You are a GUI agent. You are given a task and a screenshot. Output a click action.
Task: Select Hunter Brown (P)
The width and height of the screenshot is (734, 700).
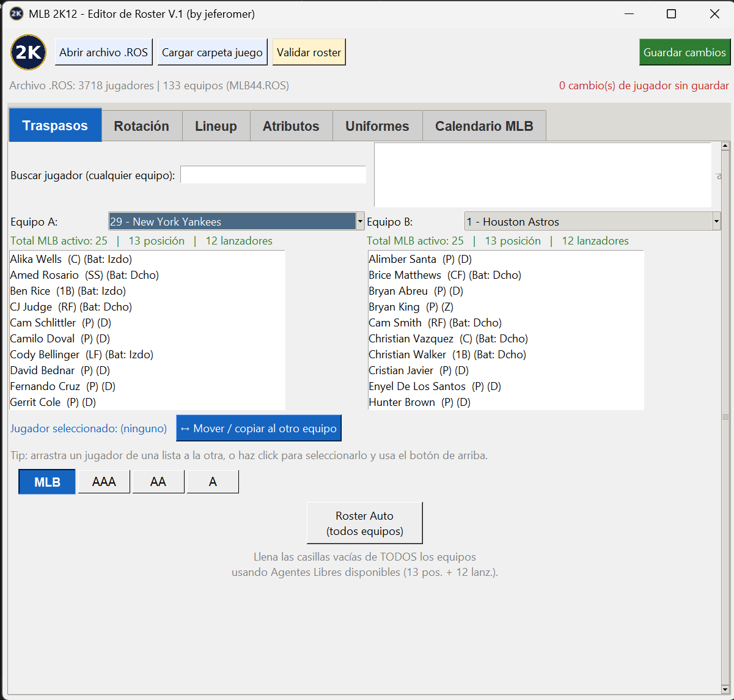[506, 402]
